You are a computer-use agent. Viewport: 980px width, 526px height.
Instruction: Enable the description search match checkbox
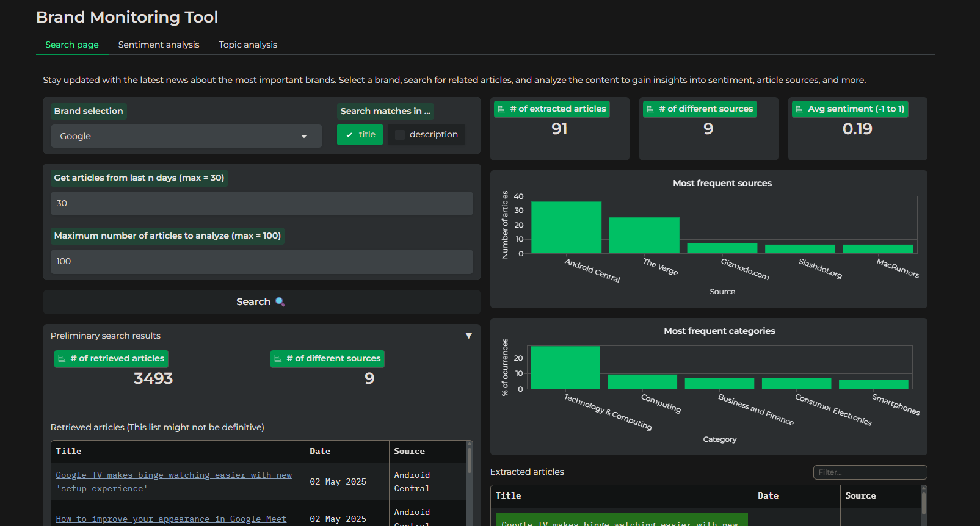(x=426, y=134)
